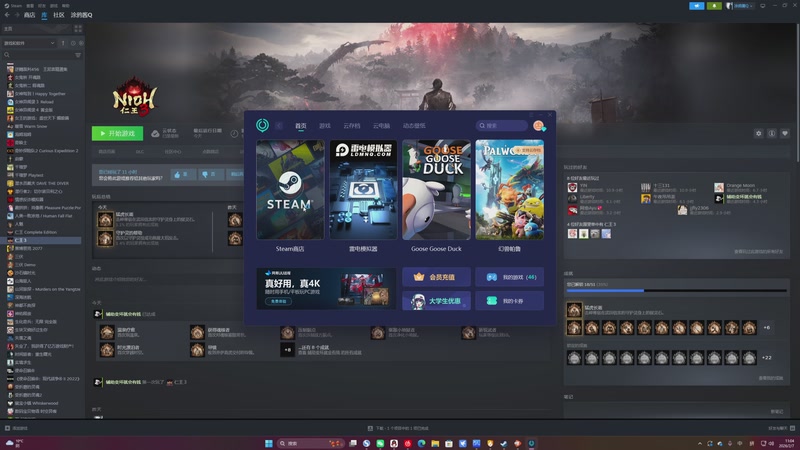
Task: Click the ready-to-play filter icon in sidebar
Action: [81, 43]
